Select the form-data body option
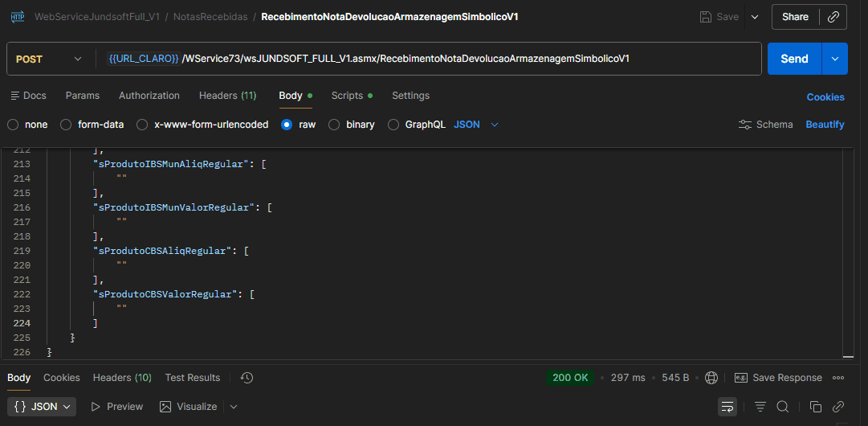The width and height of the screenshot is (868, 426). [x=66, y=125]
